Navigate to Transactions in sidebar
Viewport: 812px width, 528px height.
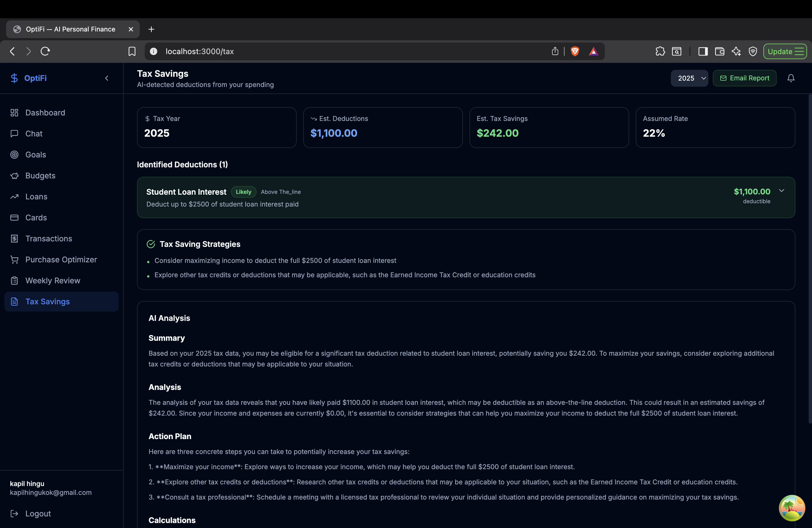(x=48, y=238)
